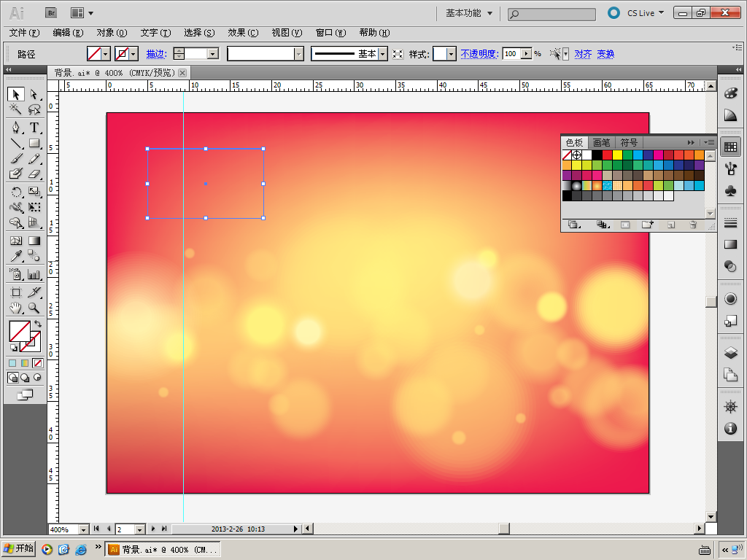Reset to default fill and stroke
Screen dimensions: 747x560
pos(13,348)
